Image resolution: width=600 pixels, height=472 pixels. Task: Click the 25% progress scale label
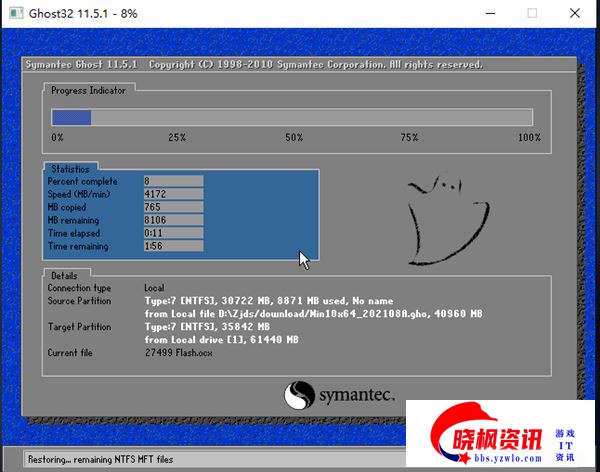[177, 137]
